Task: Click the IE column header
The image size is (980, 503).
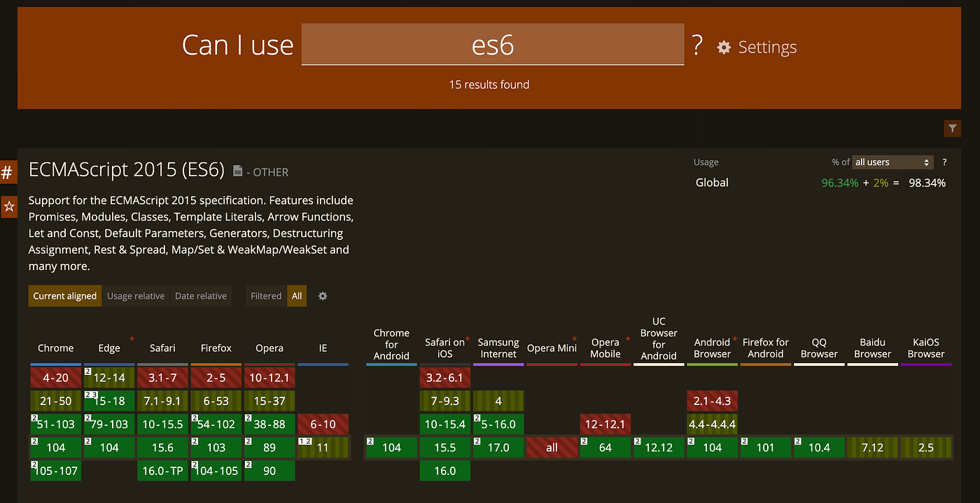Action: 323,348
